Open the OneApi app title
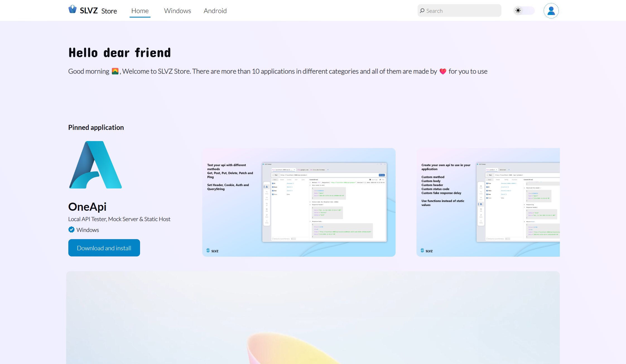The height and width of the screenshot is (364, 626). click(87, 207)
